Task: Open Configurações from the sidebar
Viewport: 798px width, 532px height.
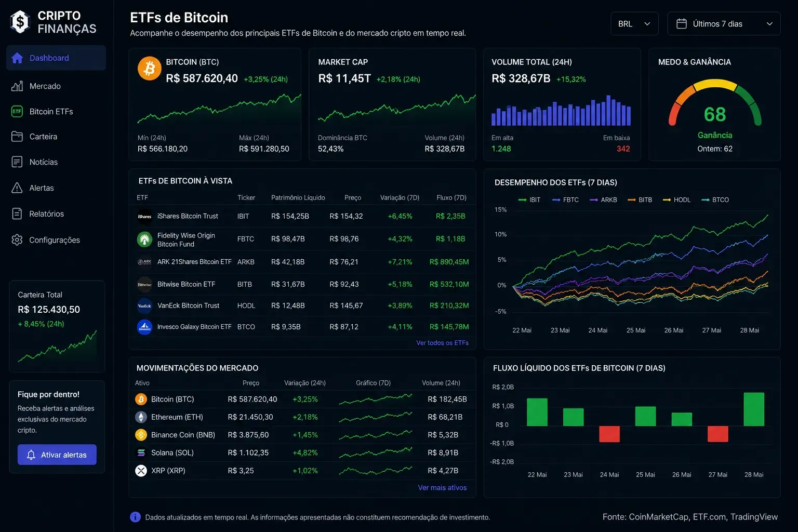Action: 56,240
